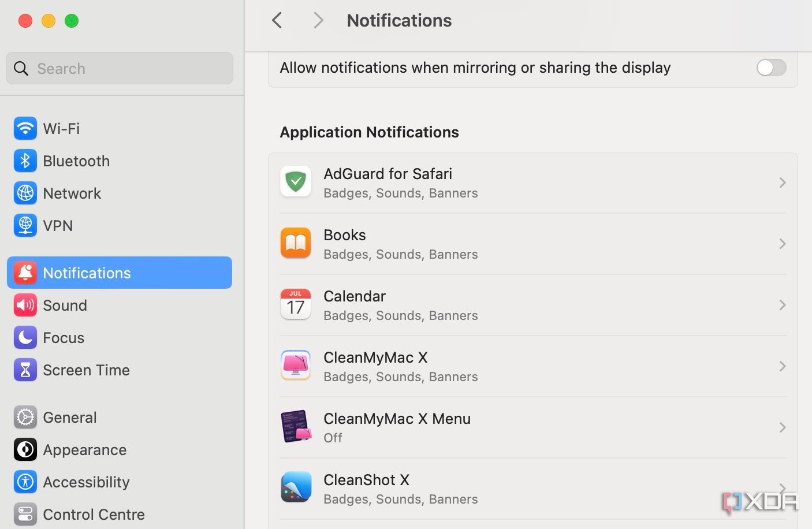
Task: Click the magnifying glass search icon
Action: (x=21, y=69)
